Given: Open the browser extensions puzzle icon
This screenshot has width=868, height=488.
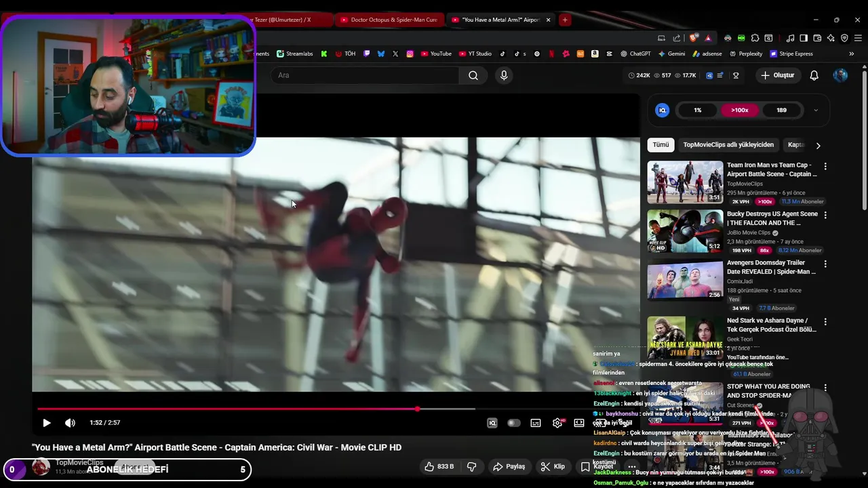Looking at the screenshot, I should click(x=755, y=38).
